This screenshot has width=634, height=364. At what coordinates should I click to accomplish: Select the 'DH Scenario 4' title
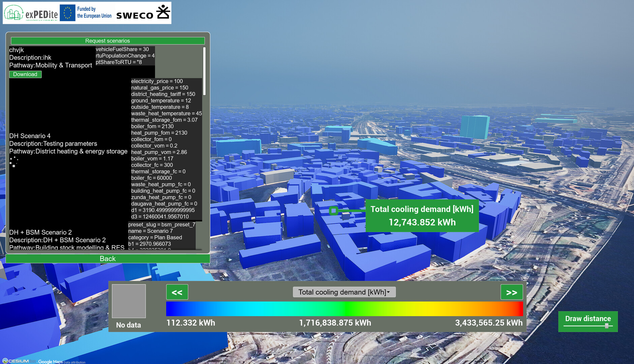(x=30, y=136)
